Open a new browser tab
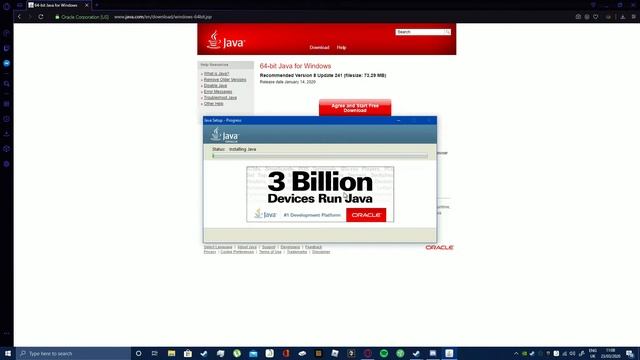Screen dimensions: 640x360 (97, 5)
